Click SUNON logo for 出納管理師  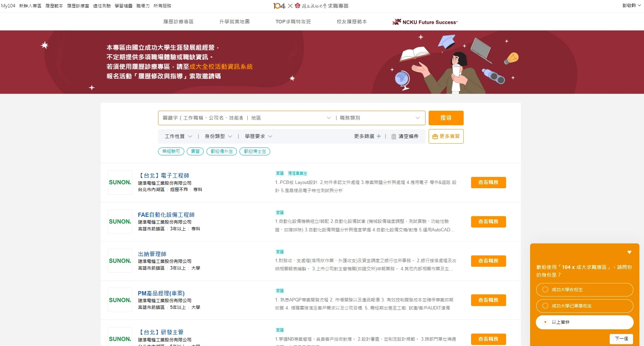click(x=120, y=261)
